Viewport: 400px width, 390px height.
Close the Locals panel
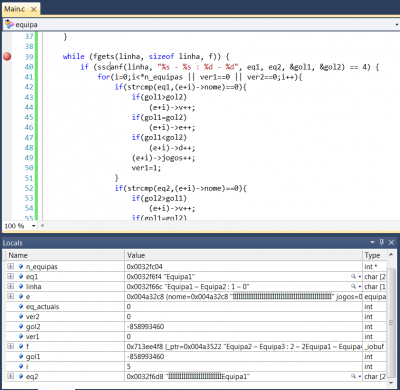[x=392, y=243]
